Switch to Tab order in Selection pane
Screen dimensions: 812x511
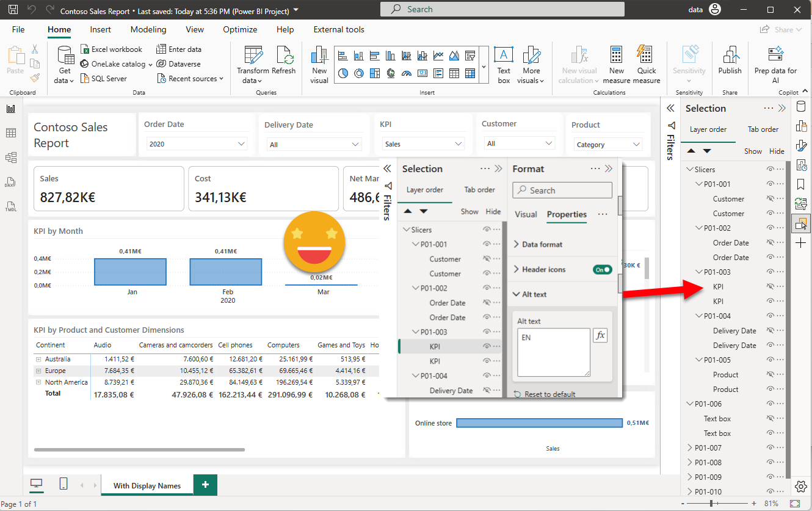763,129
